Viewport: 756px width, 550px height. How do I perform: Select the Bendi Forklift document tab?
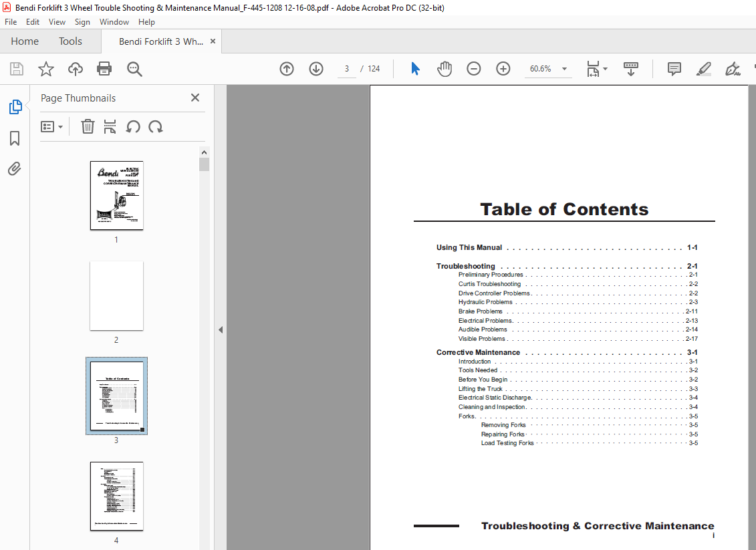[x=161, y=41]
